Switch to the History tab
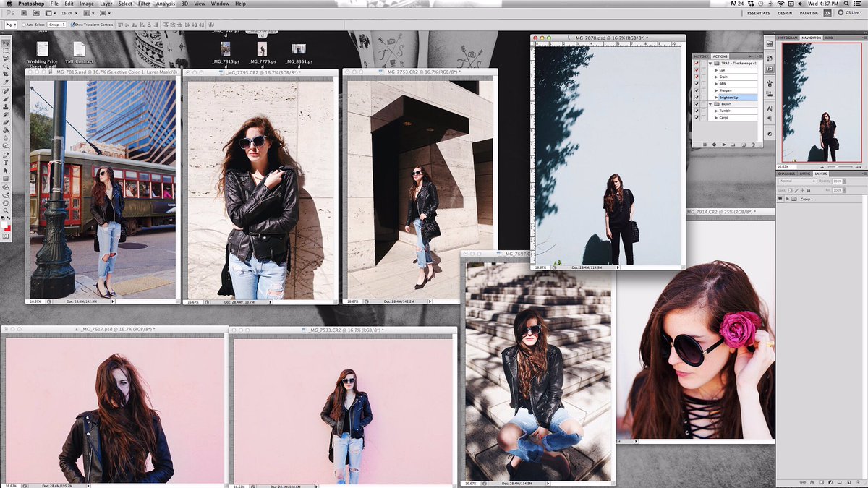 [701, 56]
